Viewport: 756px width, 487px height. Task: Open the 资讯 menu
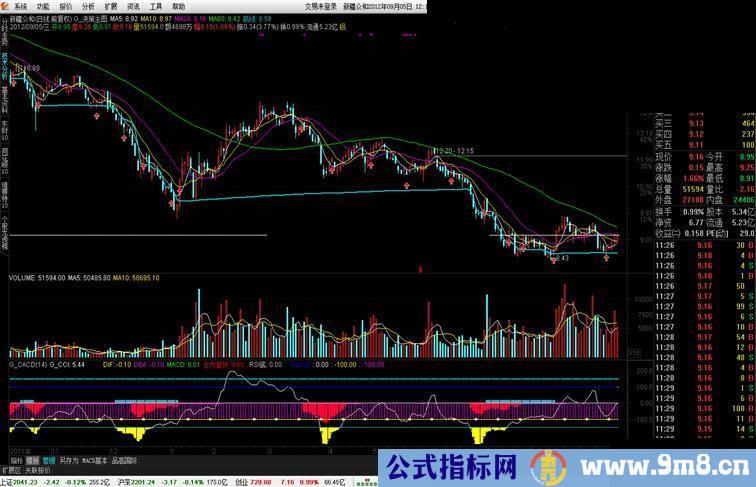(x=133, y=6)
